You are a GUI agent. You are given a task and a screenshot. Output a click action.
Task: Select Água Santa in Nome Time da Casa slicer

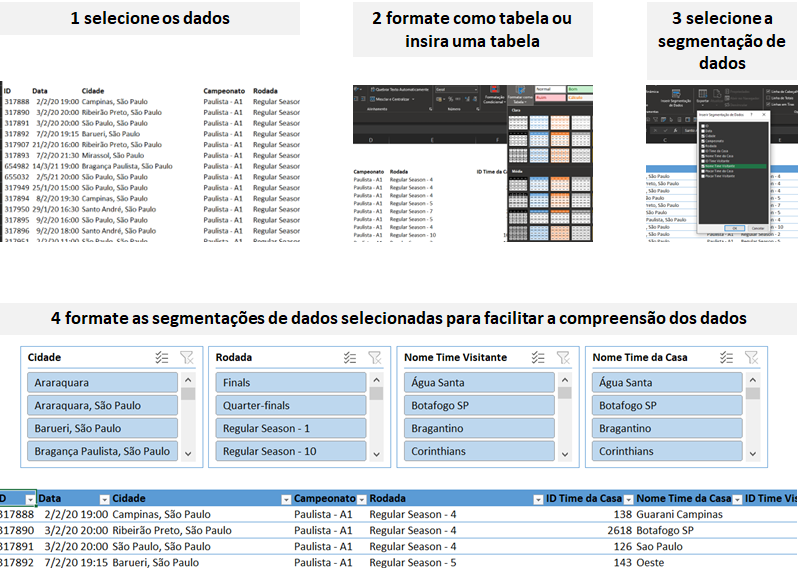pos(667,383)
